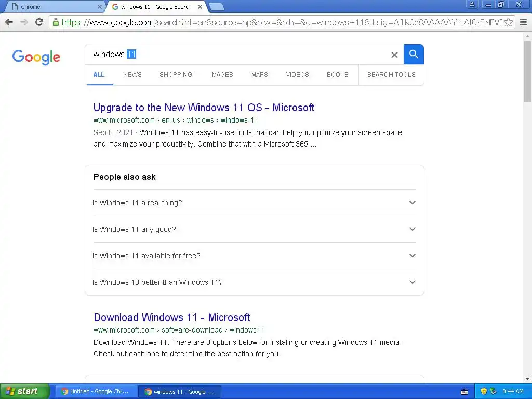This screenshot has height=399, width=532.
Task: Open the SHOPPING search tab
Action: pyautogui.click(x=176, y=75)
